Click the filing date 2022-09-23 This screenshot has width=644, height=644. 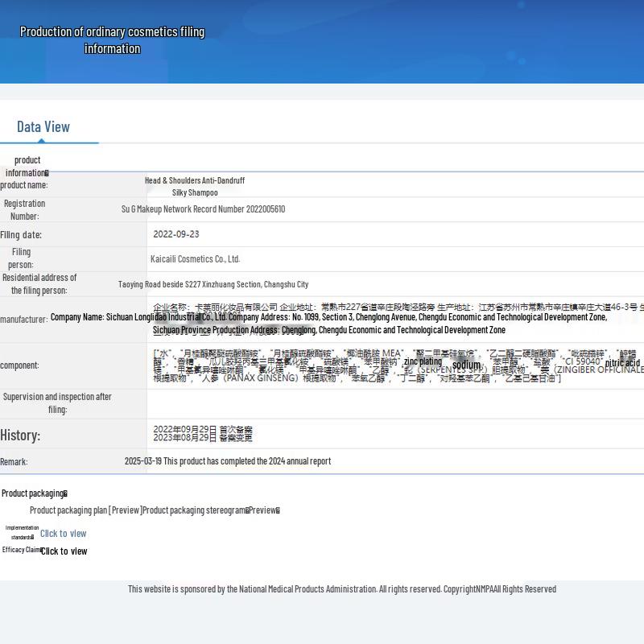point(175,234)
